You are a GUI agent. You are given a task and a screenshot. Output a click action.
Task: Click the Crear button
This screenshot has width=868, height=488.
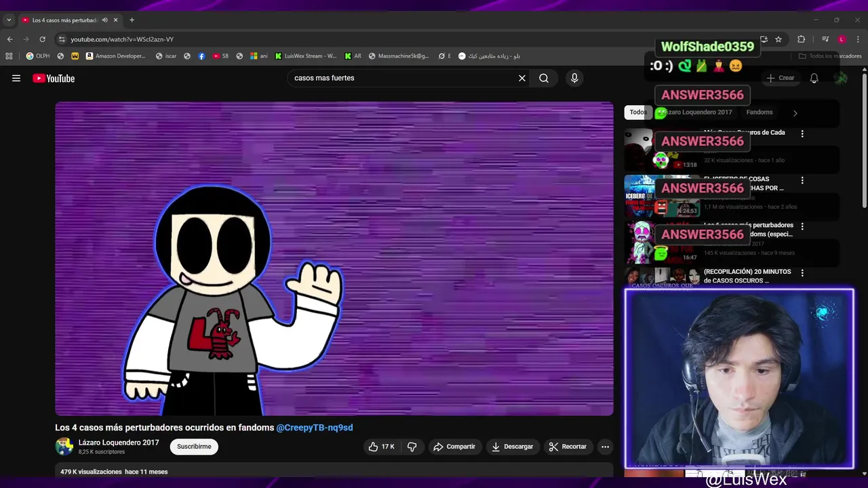click(x=781, y=79)
